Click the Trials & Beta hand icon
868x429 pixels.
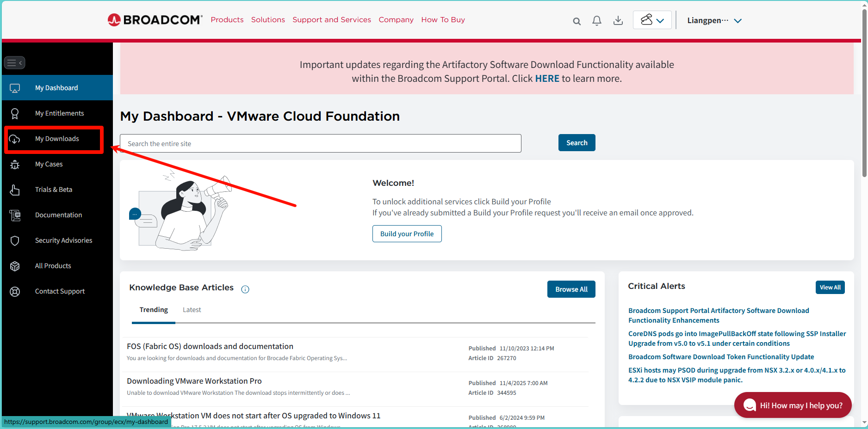click(15, 190)
